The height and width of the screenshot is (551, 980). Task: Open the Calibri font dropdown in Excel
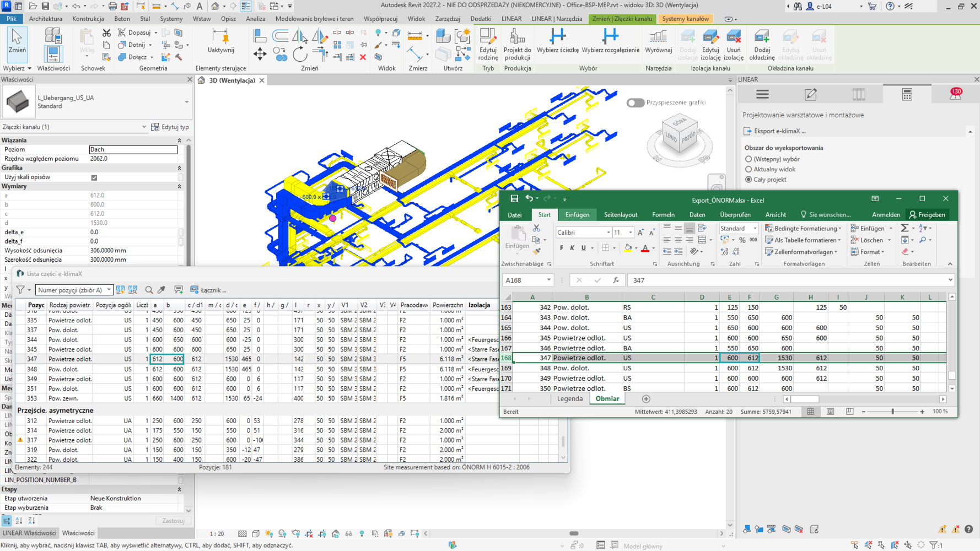coord(608,233)
